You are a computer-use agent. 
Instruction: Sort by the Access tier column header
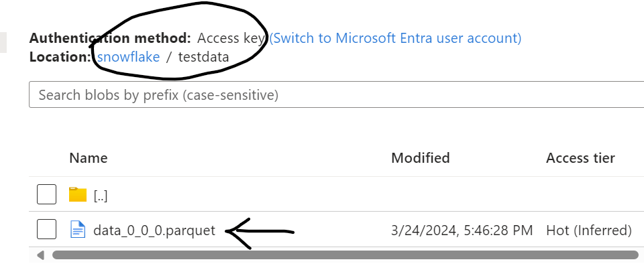click(580, 158)
